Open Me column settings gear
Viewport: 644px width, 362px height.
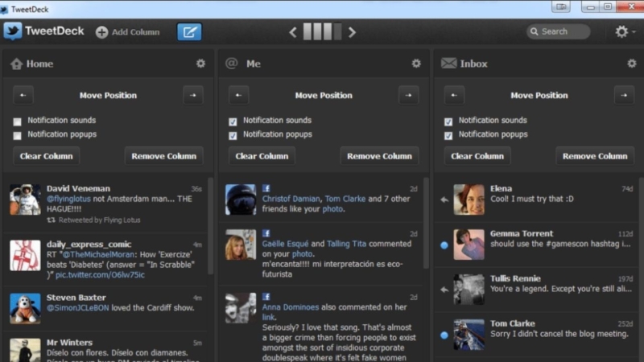click(416, 64)
